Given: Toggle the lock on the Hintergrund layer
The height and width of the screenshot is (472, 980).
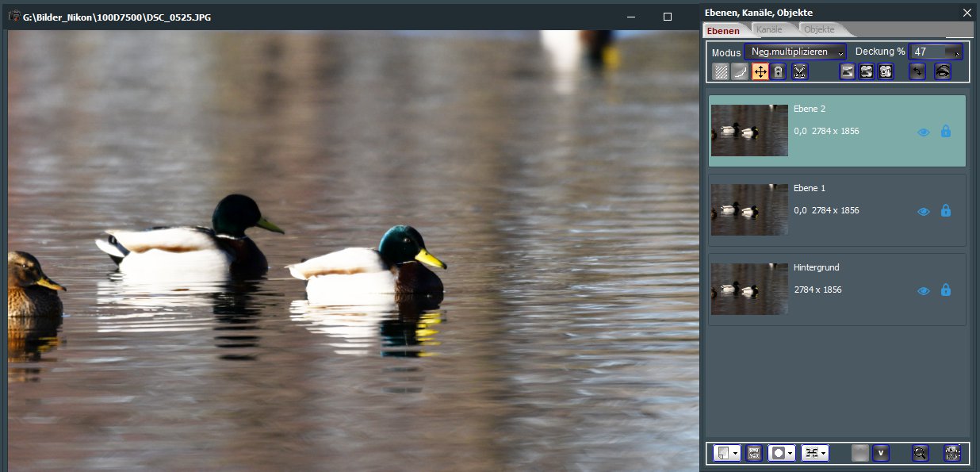Looking at the screenshot, I should [945, 290].
